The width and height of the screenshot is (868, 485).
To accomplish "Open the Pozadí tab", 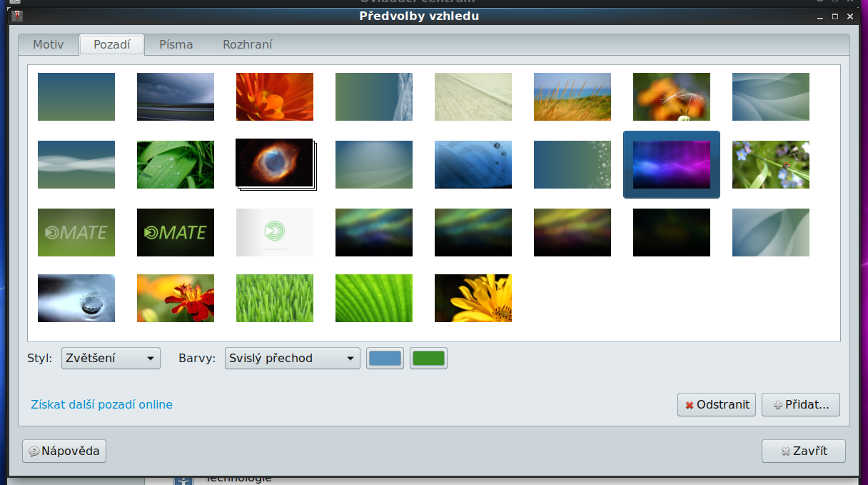I will coord(112,44).
